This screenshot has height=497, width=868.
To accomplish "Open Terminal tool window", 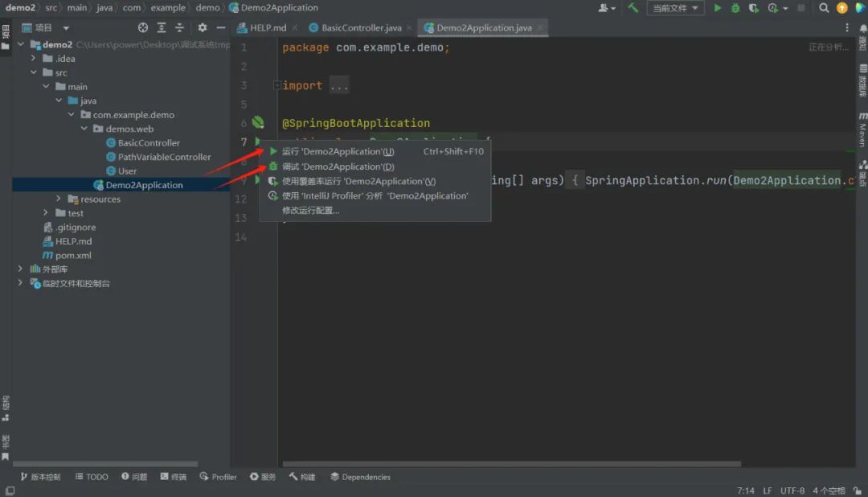I will point(174,477).
